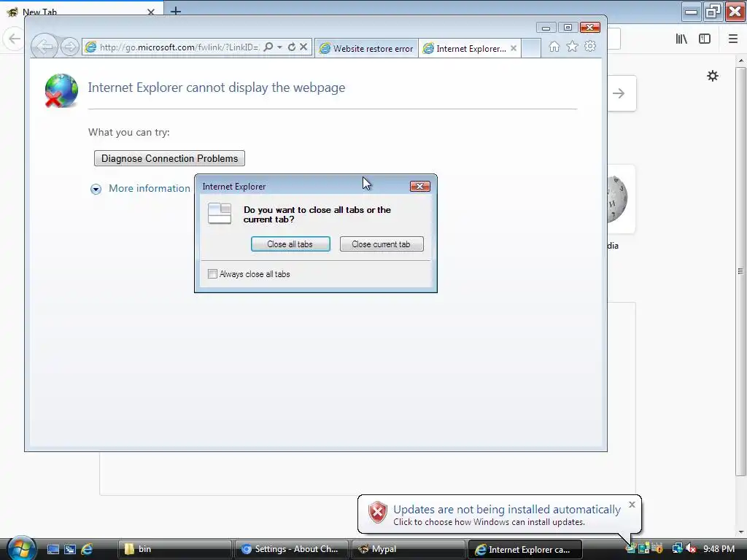
Task: Refresh the page in Internet Explorer
Action: pyautogui.click(x=292, y=47)
